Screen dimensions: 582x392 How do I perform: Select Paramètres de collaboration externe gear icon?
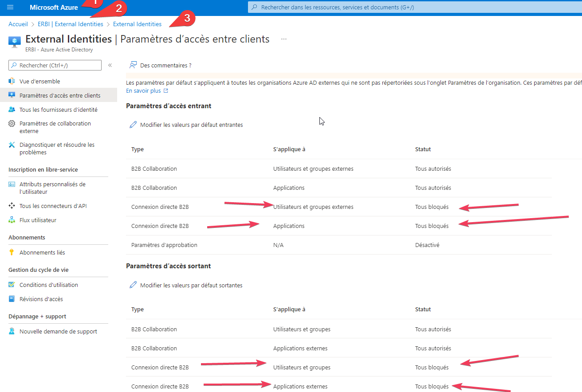tap(12, 124)
